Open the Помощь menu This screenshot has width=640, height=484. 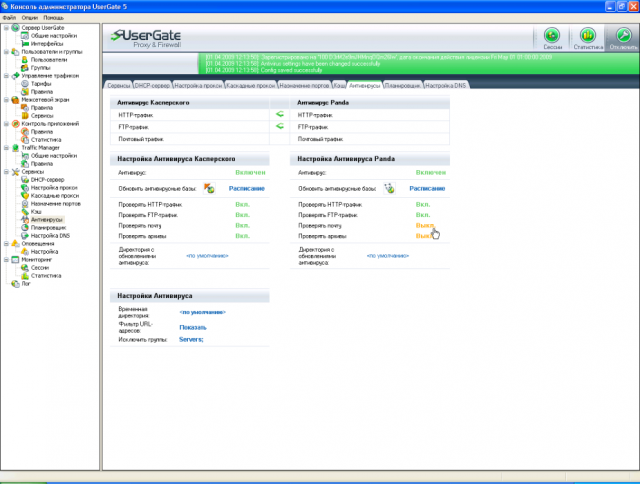click(53, 18)
